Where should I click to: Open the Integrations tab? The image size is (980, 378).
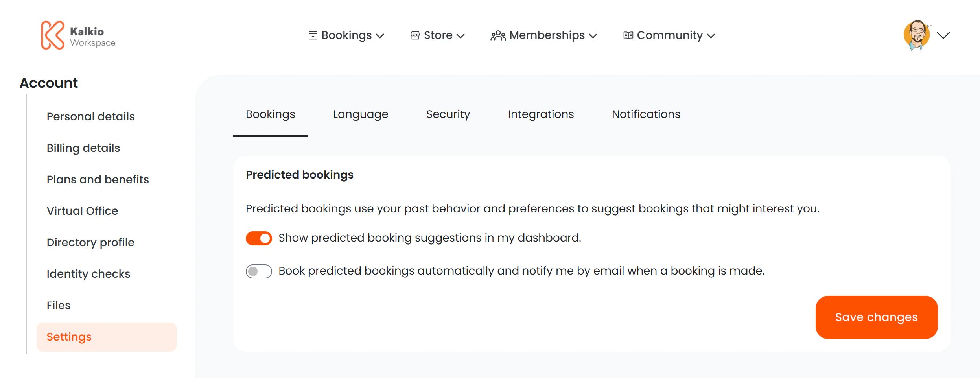(x=541, y=114)
